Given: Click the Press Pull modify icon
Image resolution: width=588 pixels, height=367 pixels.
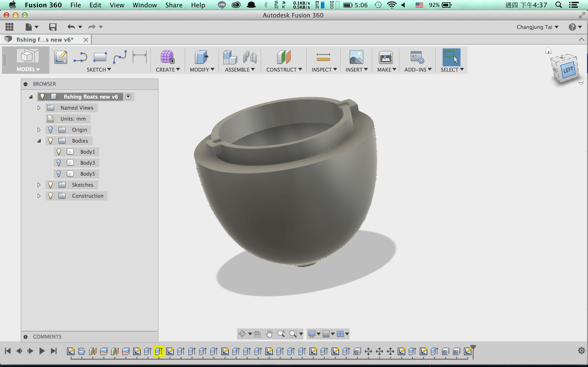Looking at the screenshot, I should pos(201,57).
